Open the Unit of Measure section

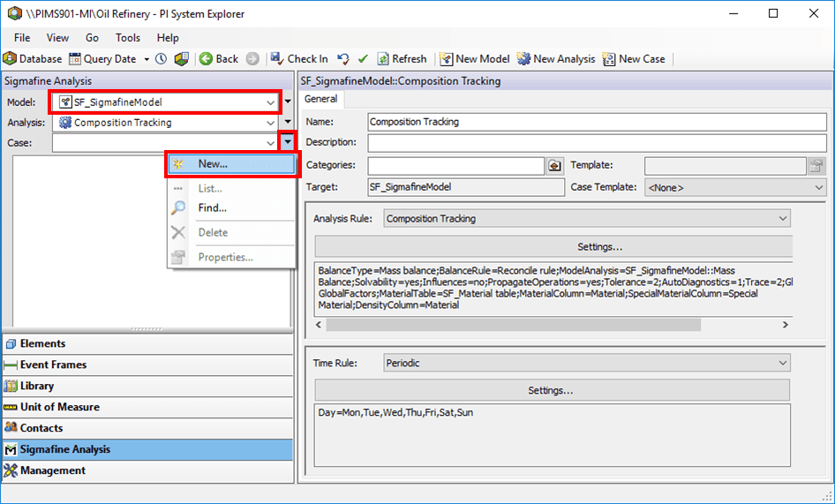147,407
